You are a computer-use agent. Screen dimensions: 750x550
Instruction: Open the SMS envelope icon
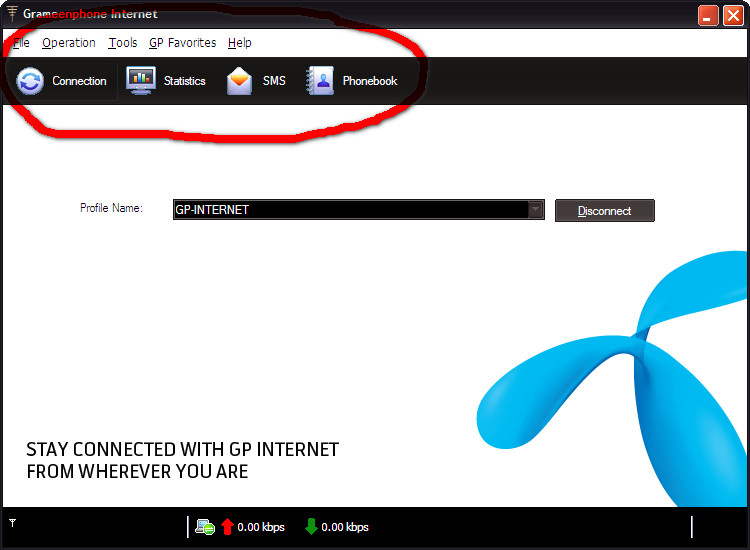(x=239, y=81)
